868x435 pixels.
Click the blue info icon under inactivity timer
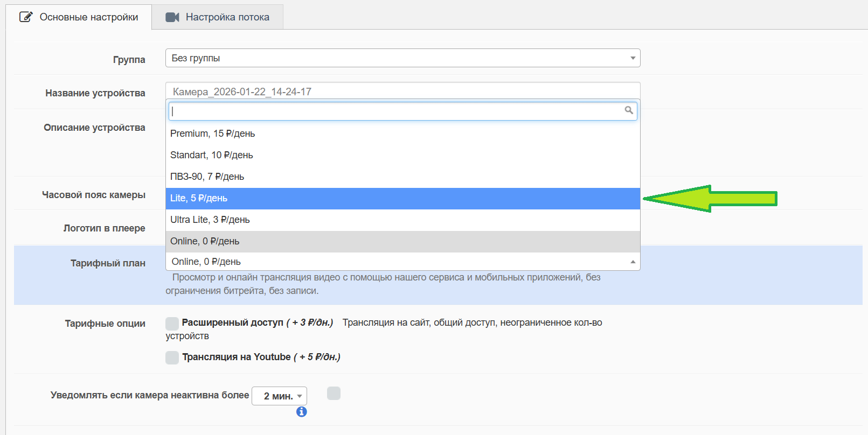pyautogui.click(x=302, y=412)
